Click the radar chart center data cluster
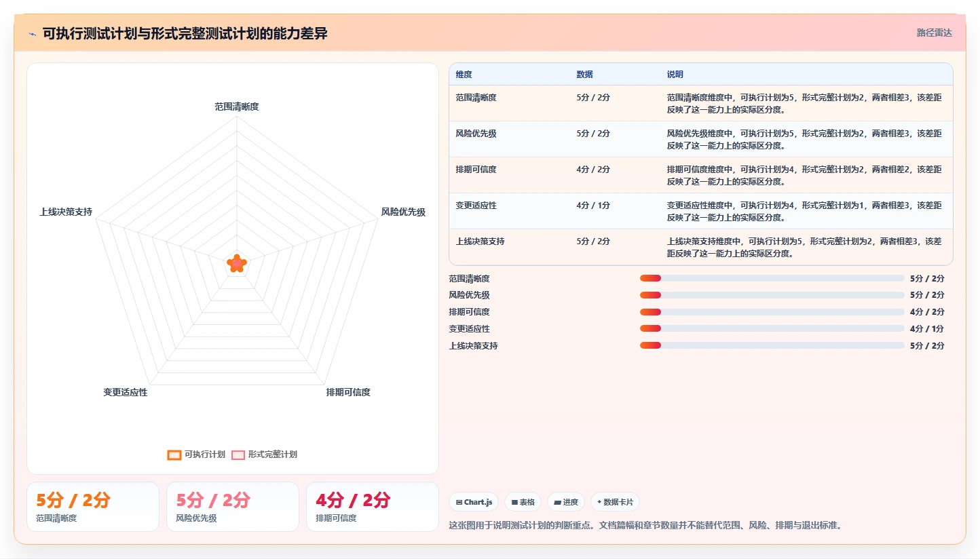Viewport: 980px width, 559px height. click(236, 263)
